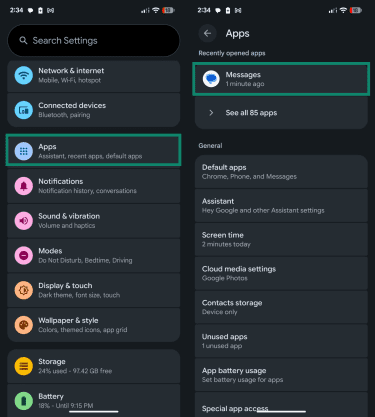Tap the Connected devices icon
Screen dimensions: 375x417
pyautogui.click(x=24, y=110)
